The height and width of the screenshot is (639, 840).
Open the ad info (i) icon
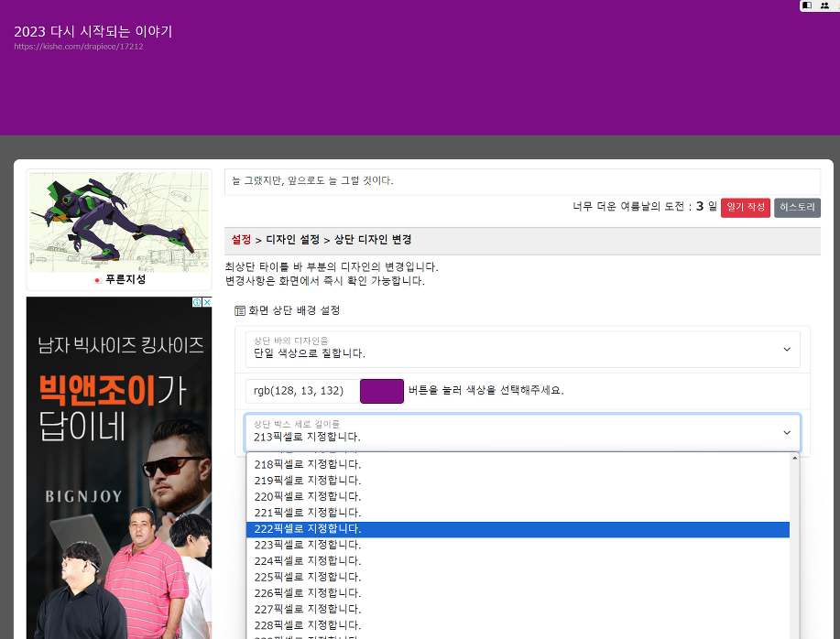196,302
